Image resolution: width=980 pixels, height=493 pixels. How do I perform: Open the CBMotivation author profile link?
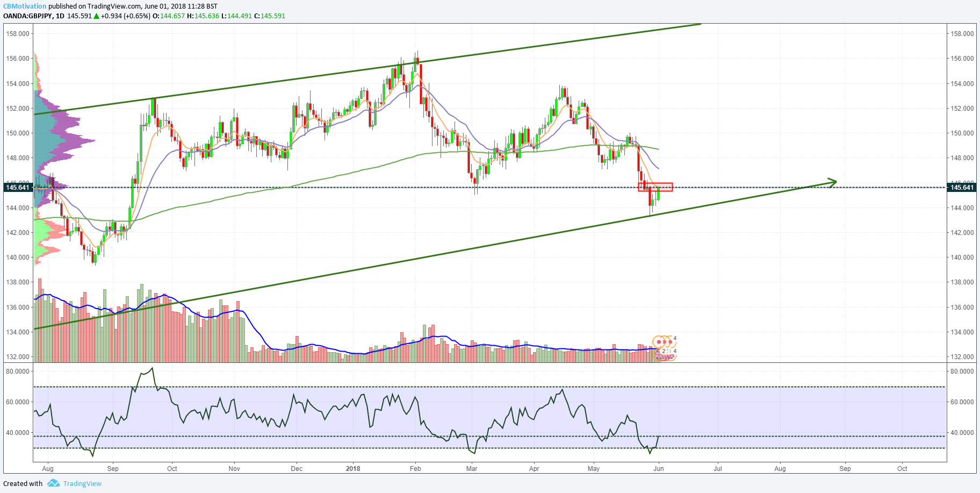point(25,6)
